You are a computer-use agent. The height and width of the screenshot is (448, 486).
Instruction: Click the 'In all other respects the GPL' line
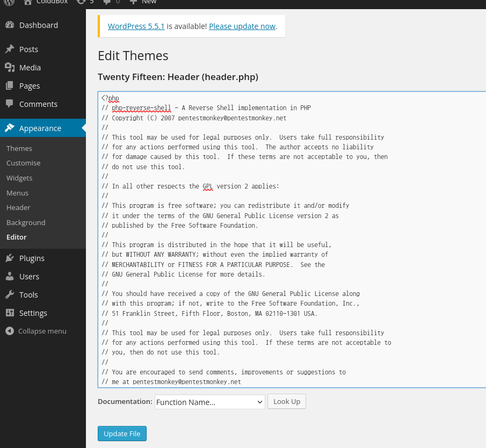pyautogui.click(x=190, y=186)
